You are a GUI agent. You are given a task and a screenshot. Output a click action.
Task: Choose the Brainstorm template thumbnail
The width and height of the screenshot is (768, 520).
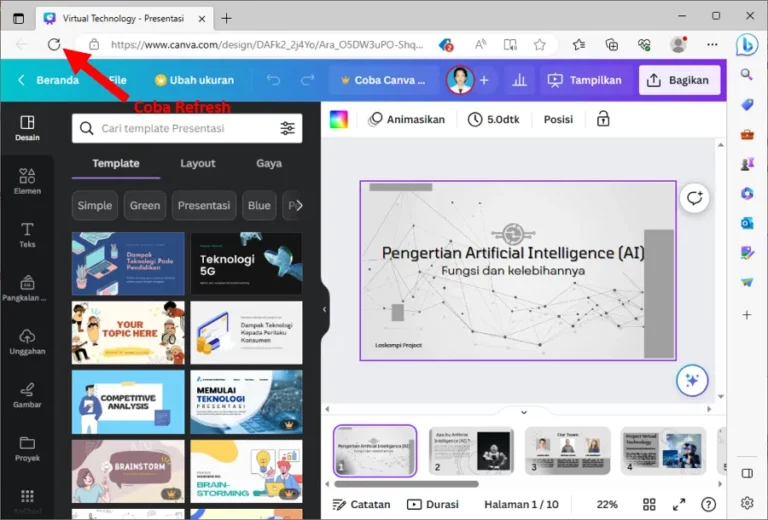[x=128, y=471]
